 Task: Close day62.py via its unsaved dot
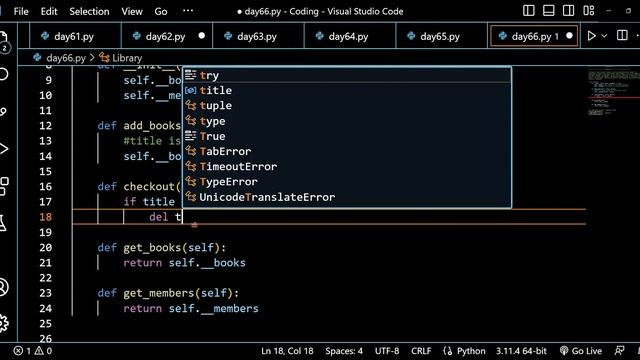[202, 36]
